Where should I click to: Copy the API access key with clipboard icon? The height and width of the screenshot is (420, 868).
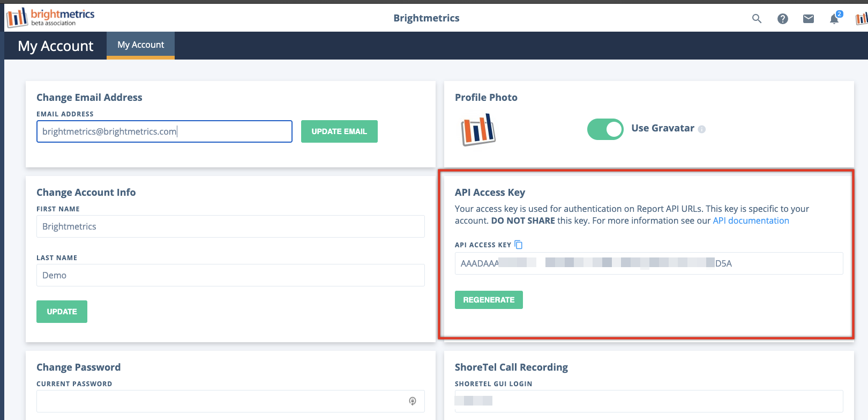pyautogui.click(x=519, y=245)
